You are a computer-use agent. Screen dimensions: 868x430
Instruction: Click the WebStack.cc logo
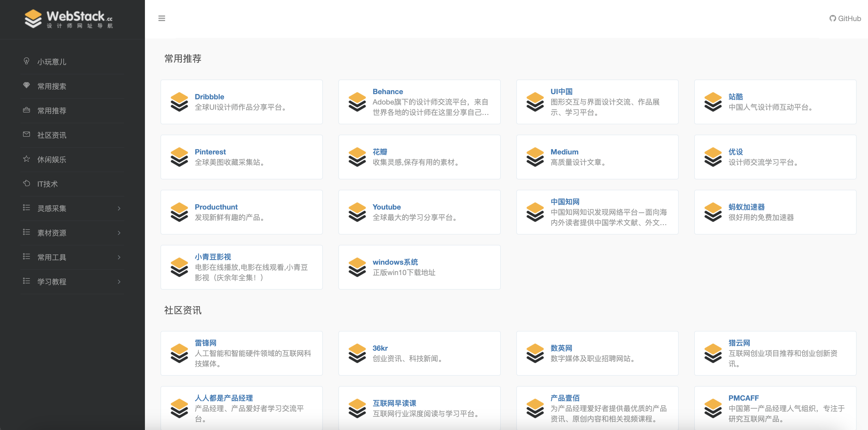(x=69, y=19)
